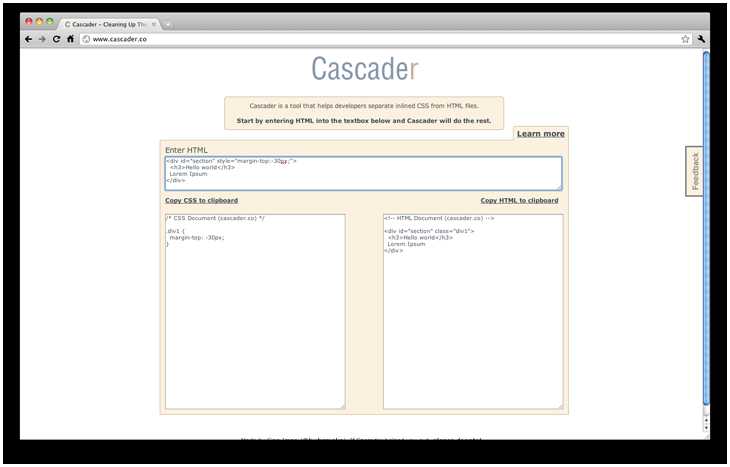
Task: Click the yellow minimize window button
Action: [39, 21]
